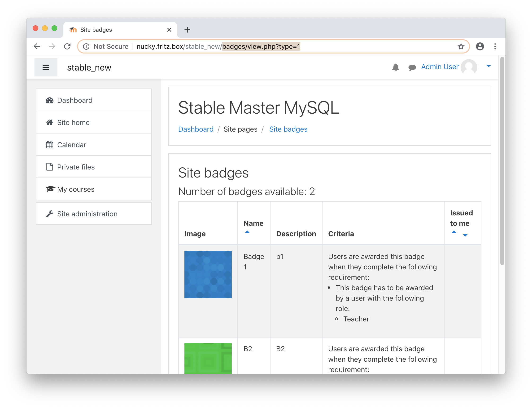The image size is (532, 409).
Task: Click the Private files document icon
Action: (x=50, y=167)
